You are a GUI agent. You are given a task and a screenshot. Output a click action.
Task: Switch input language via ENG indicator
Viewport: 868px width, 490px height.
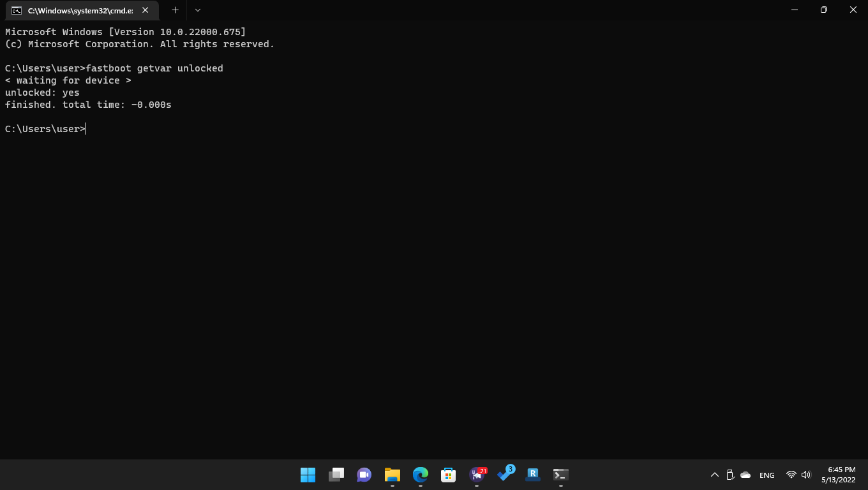pyautogui.click(x=767, y=475)
